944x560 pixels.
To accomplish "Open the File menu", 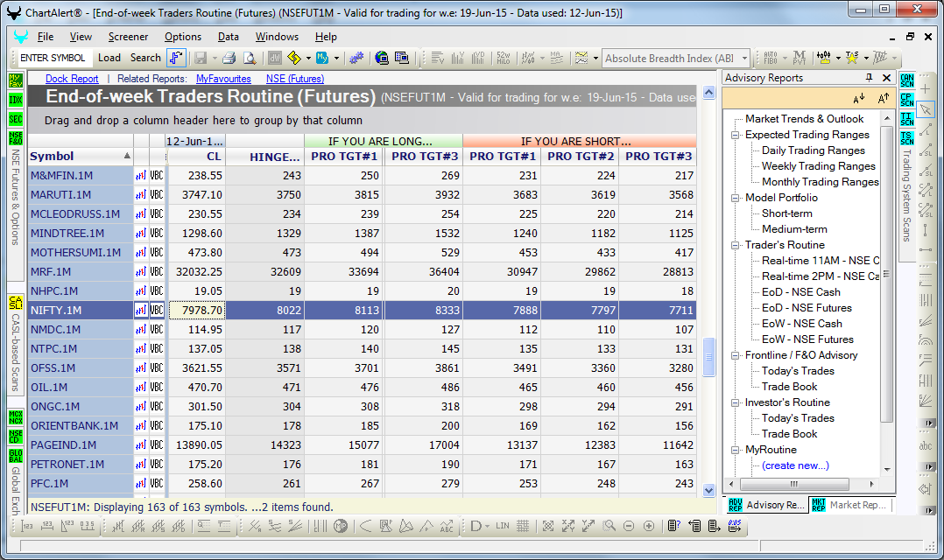I will (x=46, y=37).
